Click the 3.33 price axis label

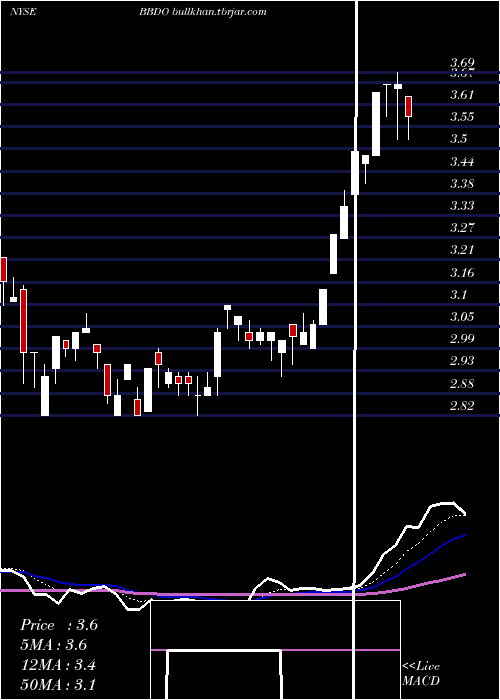pyautogui.click(x=462, y=206)
